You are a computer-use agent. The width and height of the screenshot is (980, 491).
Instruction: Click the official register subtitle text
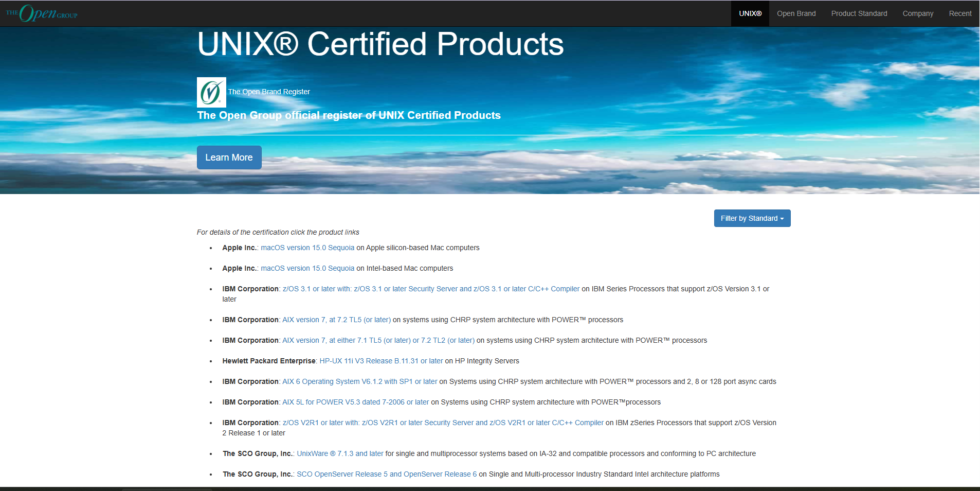click(x=349, y=115)
